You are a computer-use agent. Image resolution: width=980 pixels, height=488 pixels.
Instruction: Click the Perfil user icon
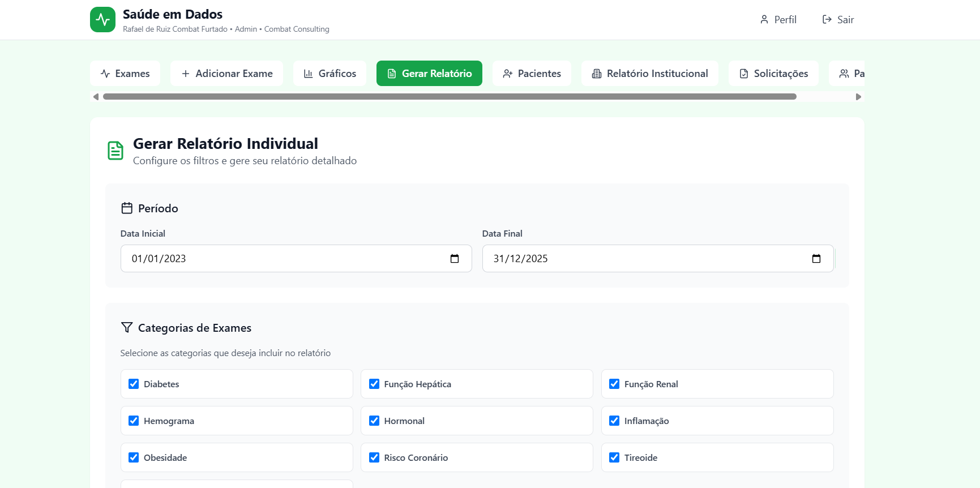point(764,20)
